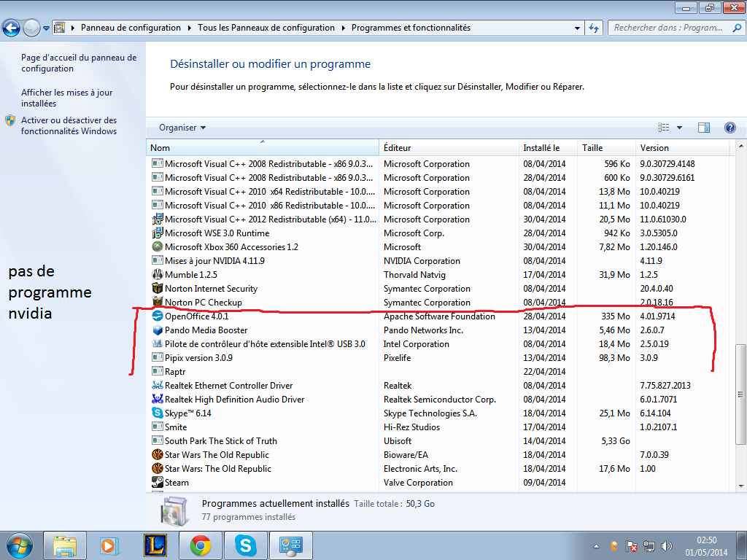Screen dimensions: 747x560
Task: Select the Mumble 1.2.5 icon
Action: pyautogui.click(x=158, y=274)
